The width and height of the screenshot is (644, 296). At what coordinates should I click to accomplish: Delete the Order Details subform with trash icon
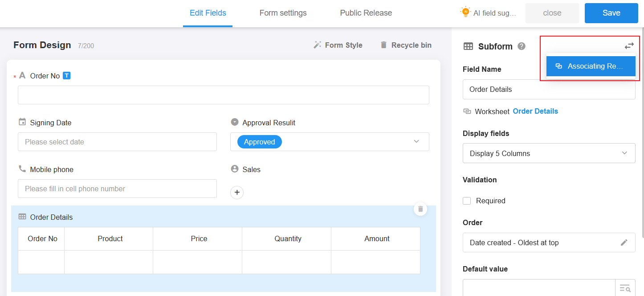tap(420, 209)
